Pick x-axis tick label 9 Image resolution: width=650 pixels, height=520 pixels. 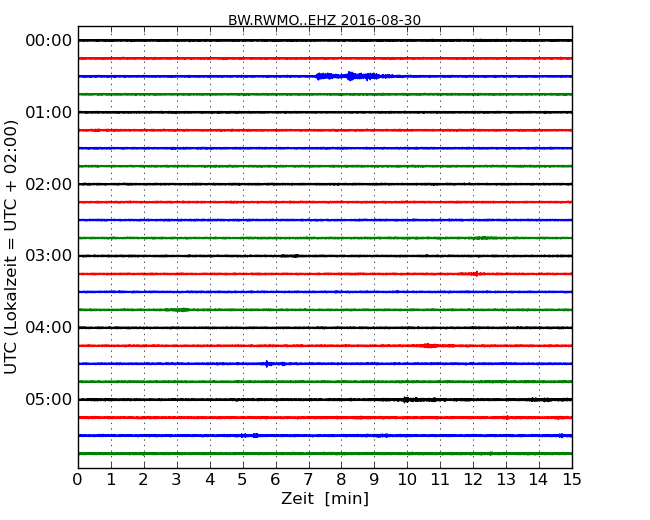point(374,480)
